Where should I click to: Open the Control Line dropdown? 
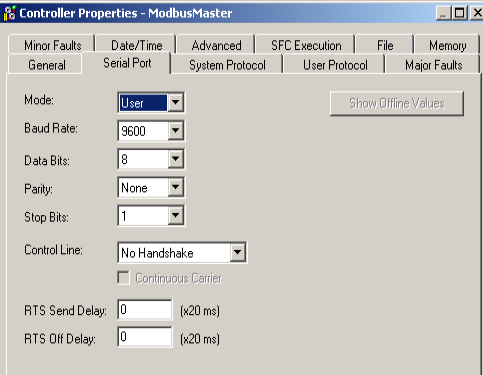(237, 252)
